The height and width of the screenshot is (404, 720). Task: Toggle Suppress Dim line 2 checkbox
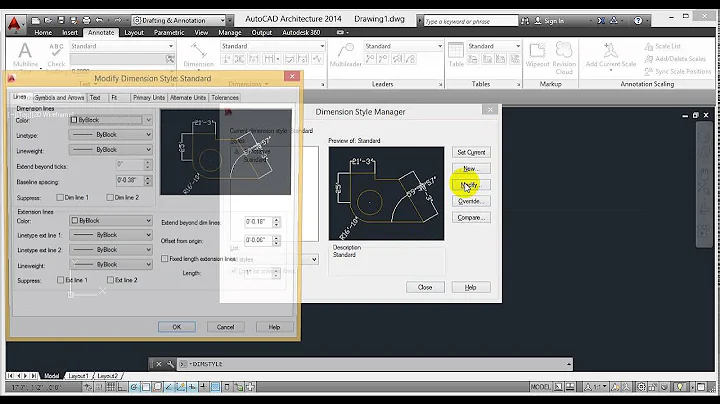110,197
